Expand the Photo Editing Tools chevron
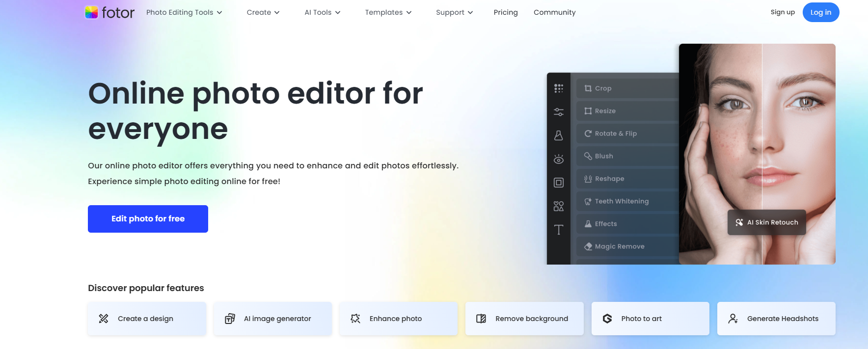This screenshot has width=868, height=349. coord(219,13)
